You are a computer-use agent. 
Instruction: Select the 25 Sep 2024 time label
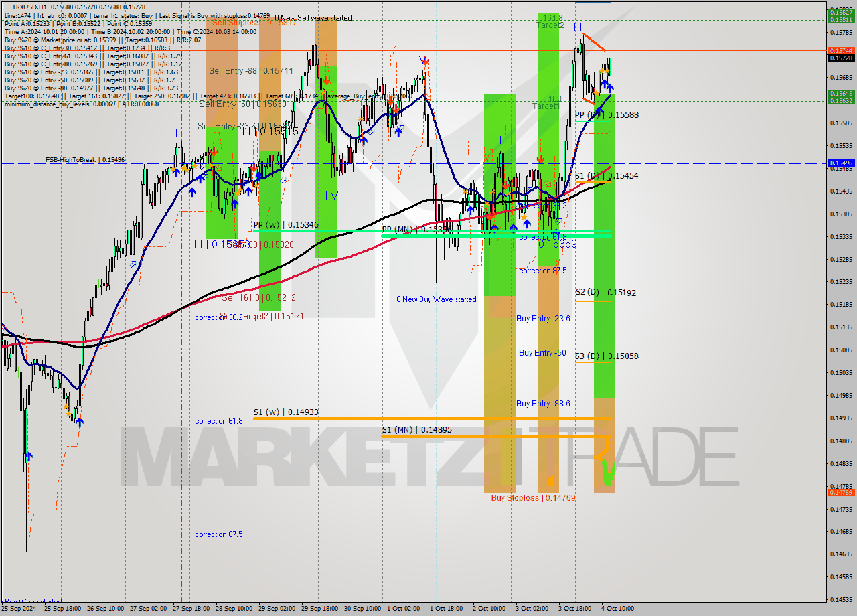pos(20,609)
